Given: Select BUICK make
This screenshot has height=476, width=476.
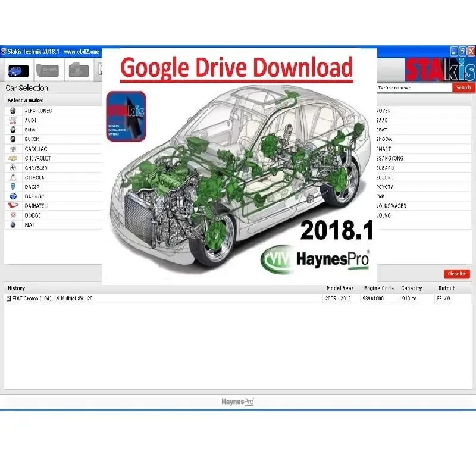Looking at the screenshot, I should click(x=32, y=139).
